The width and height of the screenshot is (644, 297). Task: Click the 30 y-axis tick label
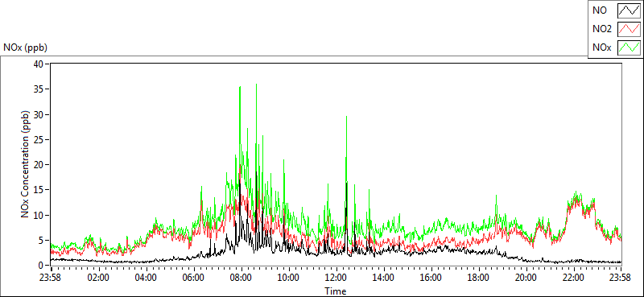tap(39, 114)
